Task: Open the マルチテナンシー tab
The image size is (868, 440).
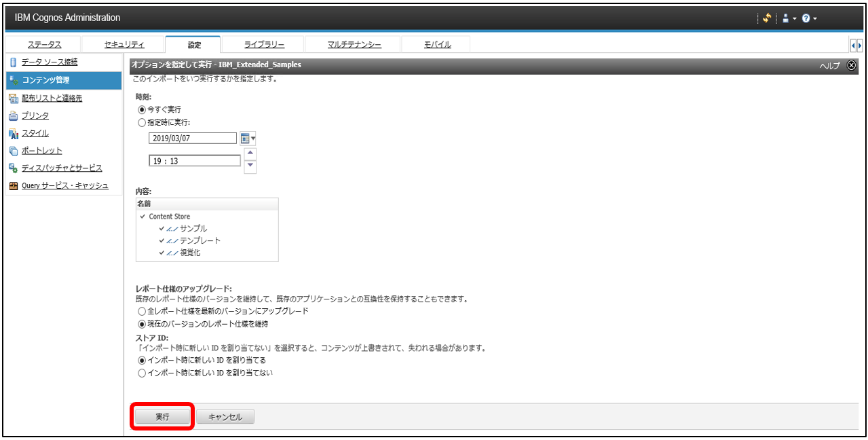Action: pyautogui.click(x=354, y=45)
